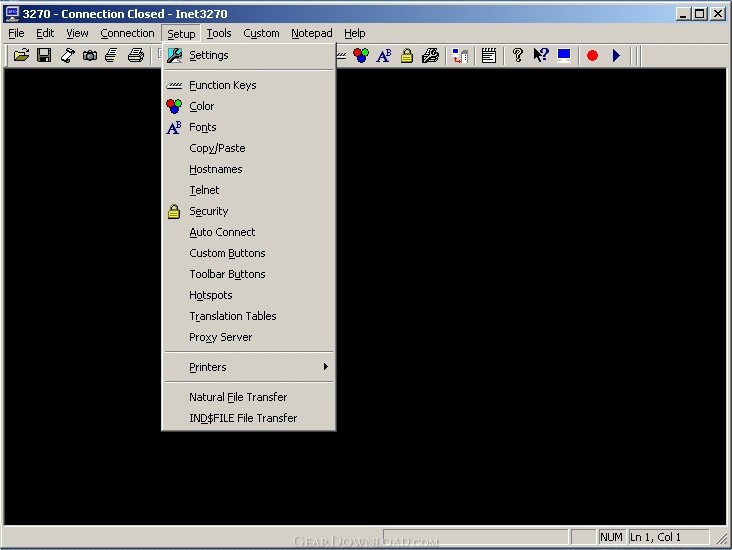Open the Help menu
The image size is (732, 550).
coord(354,33)
